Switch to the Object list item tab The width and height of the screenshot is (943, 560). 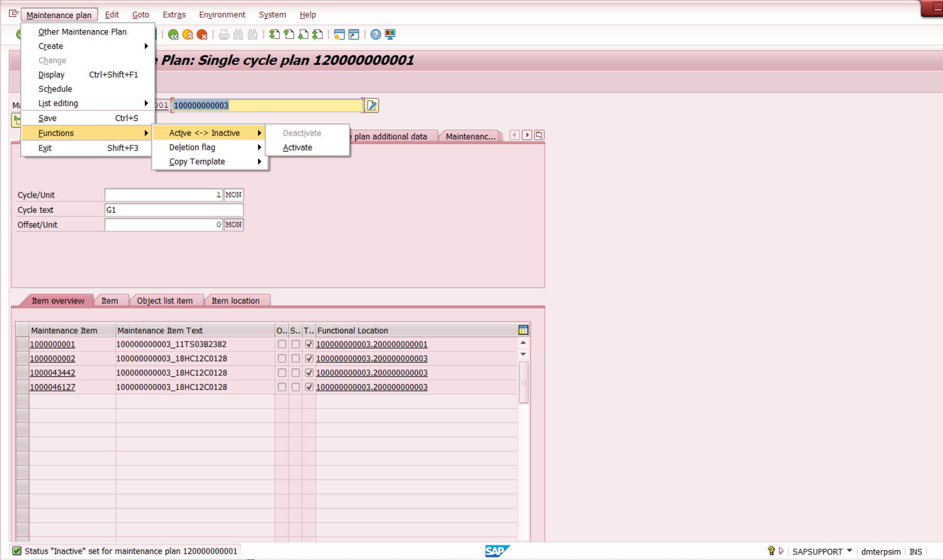coord(165,301)
